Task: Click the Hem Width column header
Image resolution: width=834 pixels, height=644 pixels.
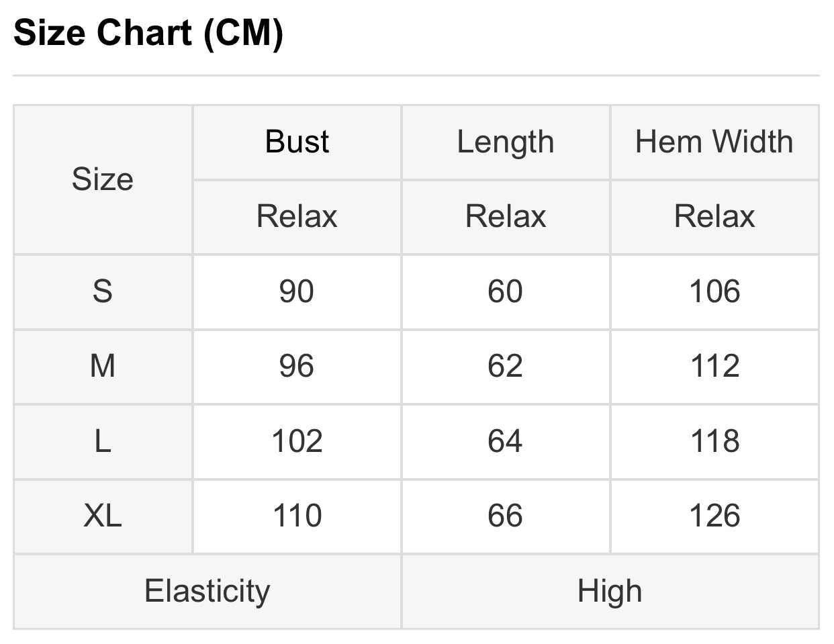Action: 714,142
